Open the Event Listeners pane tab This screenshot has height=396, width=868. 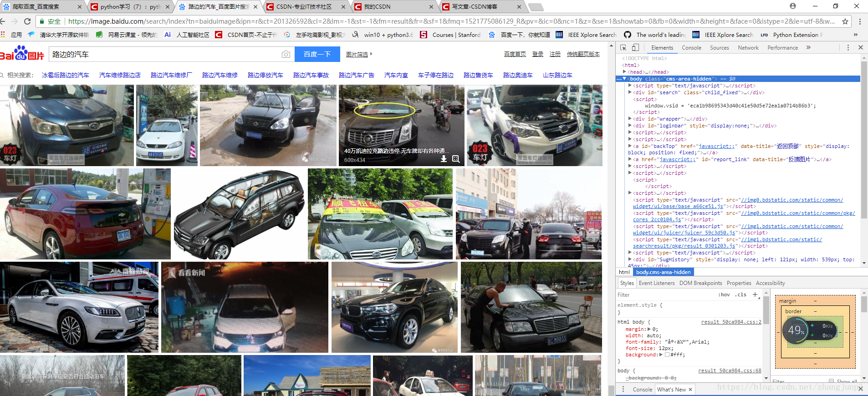pyautogui.click(x=657, y=283)
